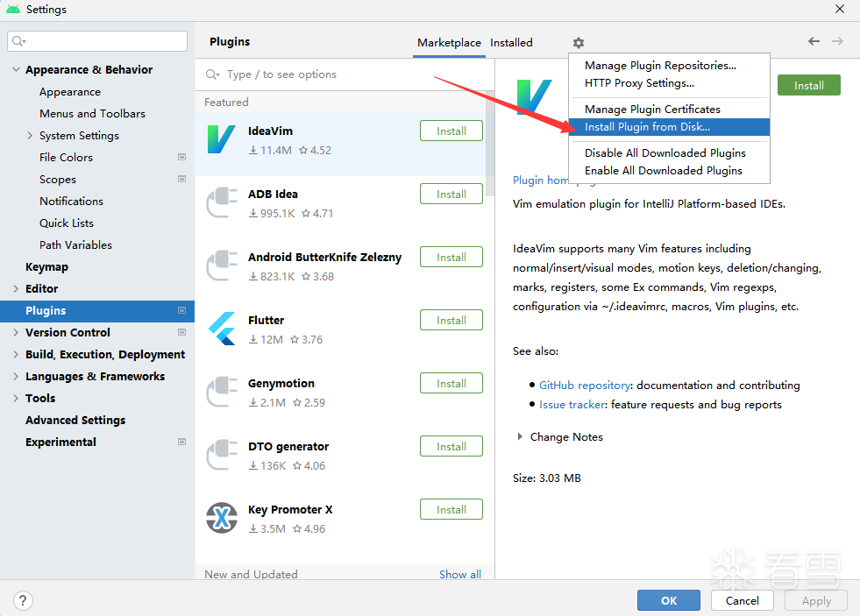This screenshot has width=860, height=616.
Task: Click the green Install button in details pane
Action: (809, 86)
